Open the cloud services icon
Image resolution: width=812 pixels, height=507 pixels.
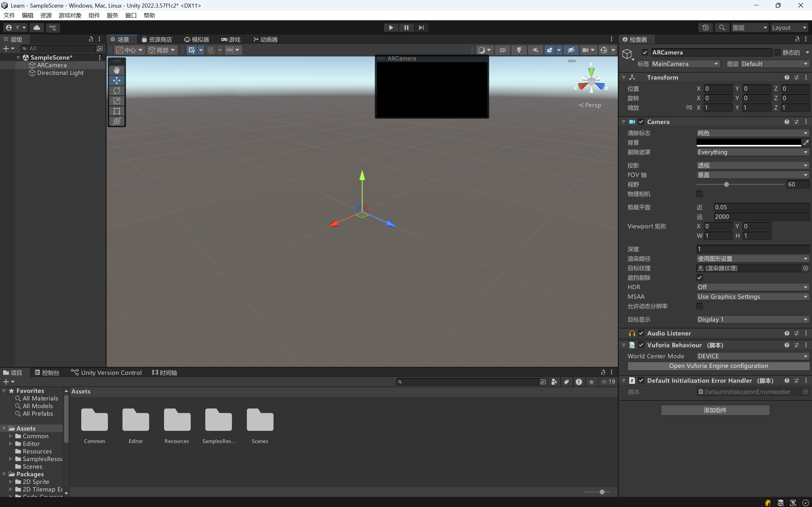coord(37,28)
